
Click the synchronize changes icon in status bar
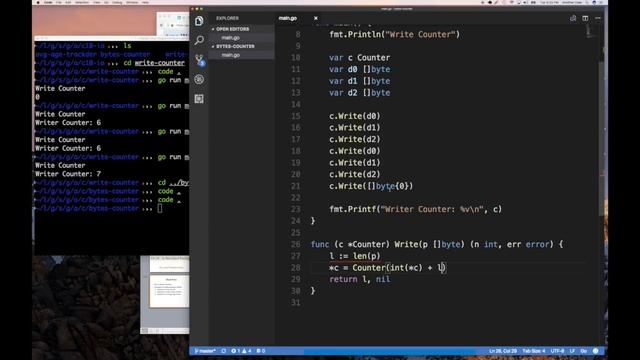[x=224, y=351]
